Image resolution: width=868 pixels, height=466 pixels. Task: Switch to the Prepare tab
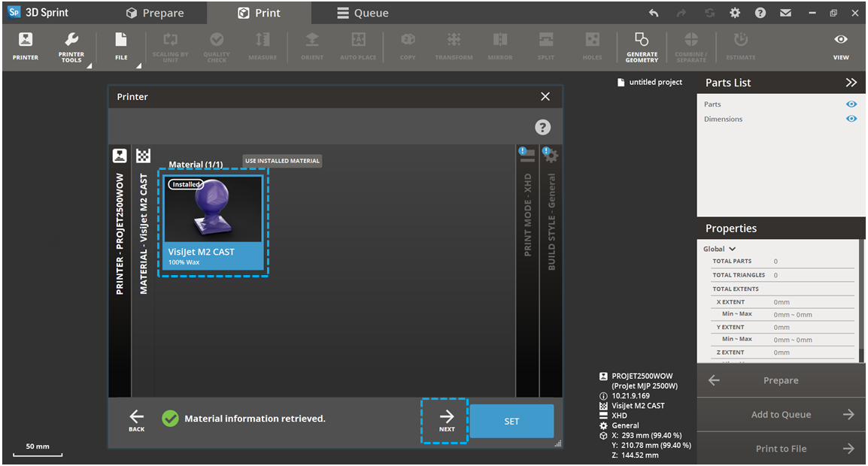click(154, 13)
